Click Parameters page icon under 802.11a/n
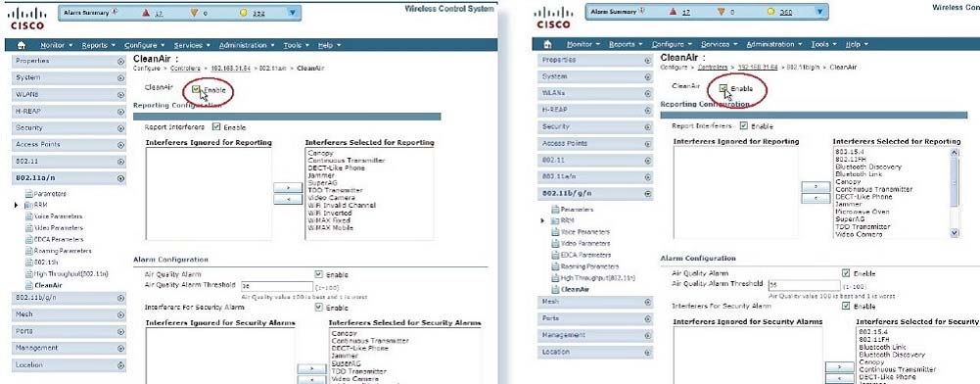 click(28, 194)
